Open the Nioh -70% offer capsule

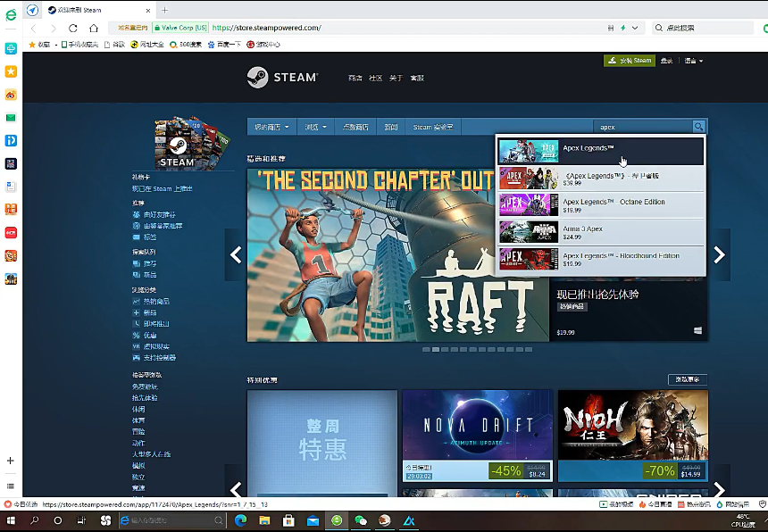[633, 436]
